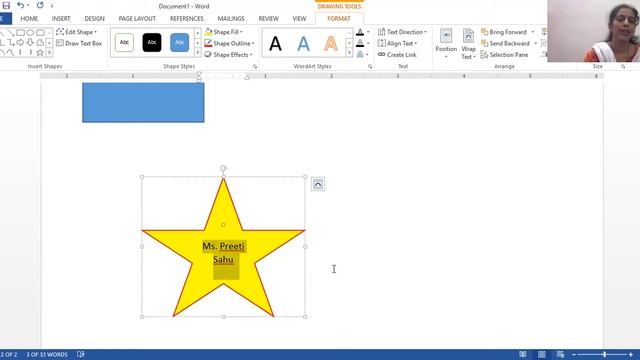Screen dimensions: 640x360
Task: Click the rotation handle above the star
Action: tap(223, 168)
